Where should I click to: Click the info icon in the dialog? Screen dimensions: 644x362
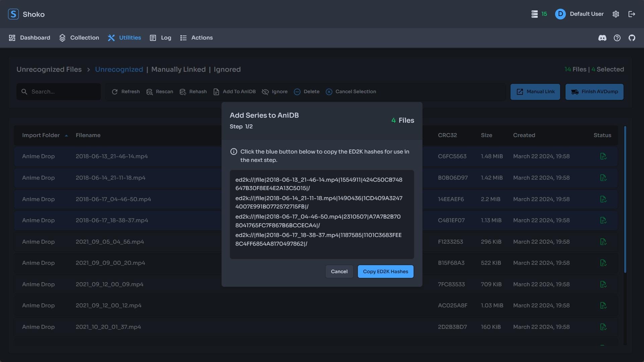(x=234, y=152)
